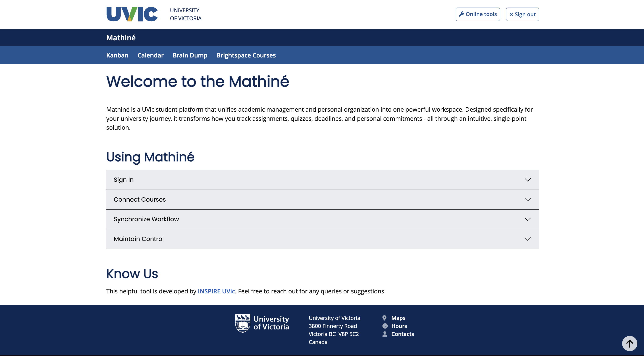Click the UVic logo in the header

coord(132,14)
